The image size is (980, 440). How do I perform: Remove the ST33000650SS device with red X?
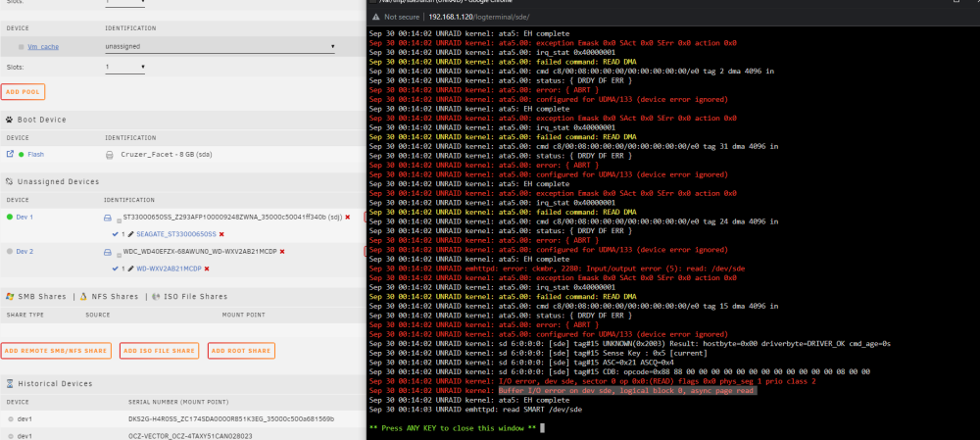348,217
